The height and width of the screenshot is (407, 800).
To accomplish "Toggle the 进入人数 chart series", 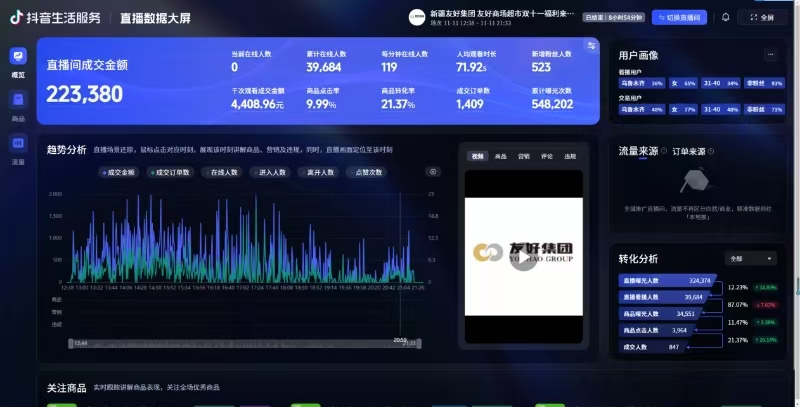I will (x=271, y=172).
